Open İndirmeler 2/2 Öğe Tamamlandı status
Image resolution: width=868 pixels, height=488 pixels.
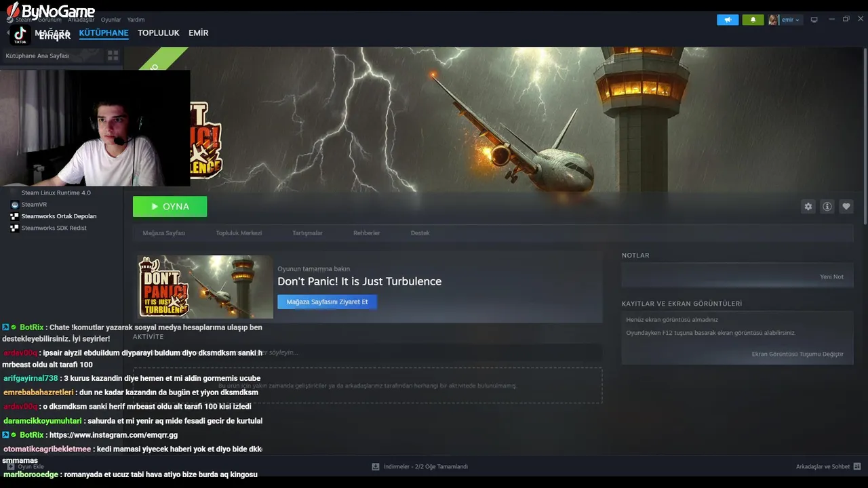[x=425, y=466]
